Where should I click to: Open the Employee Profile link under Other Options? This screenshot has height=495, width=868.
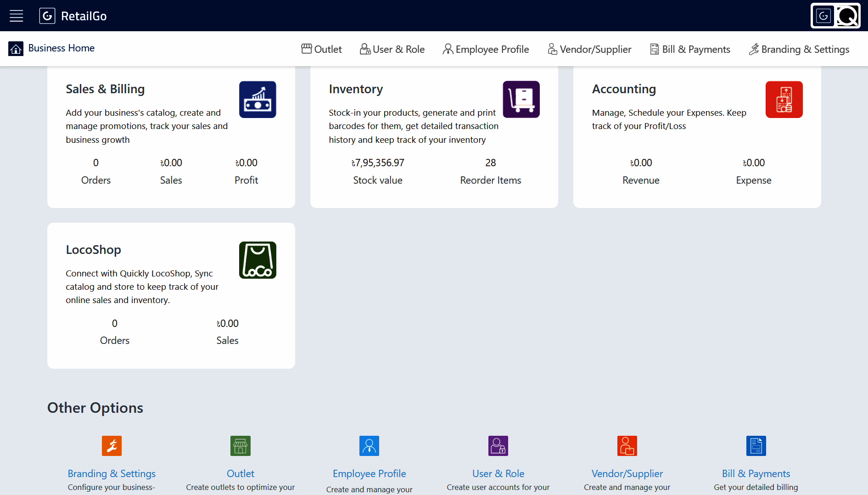(x=370, y=473)
